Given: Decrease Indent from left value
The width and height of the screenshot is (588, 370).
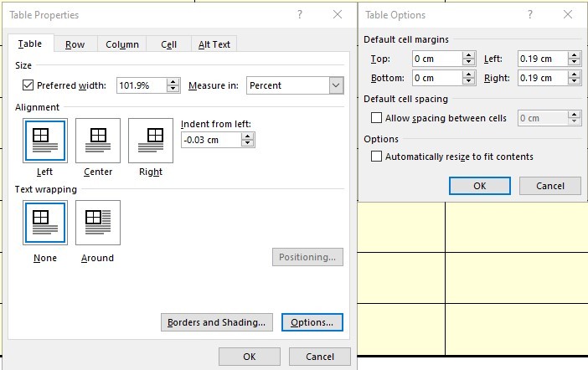Looking at the screenshot, I should click(x=247, y=143).
